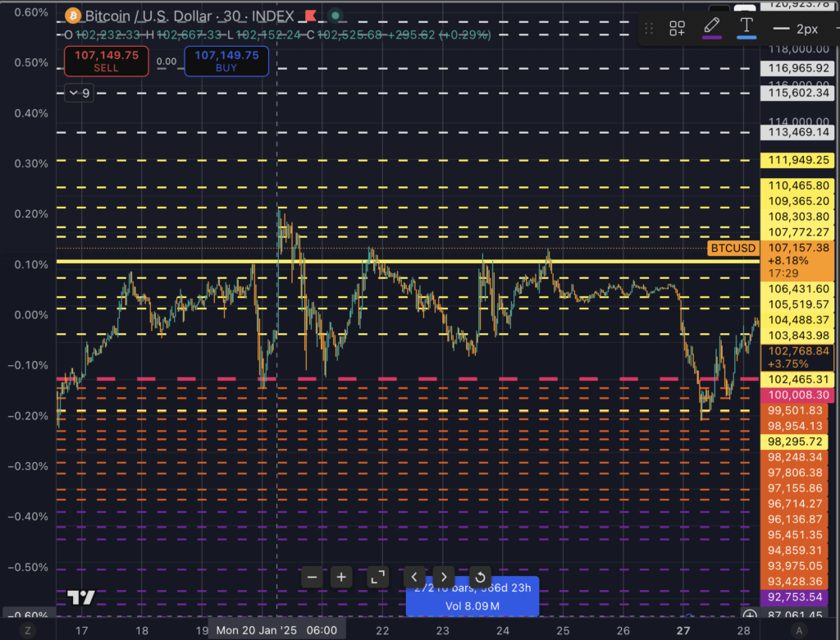
Task: Zoom in with the plus button
Action: click(340, 577)
